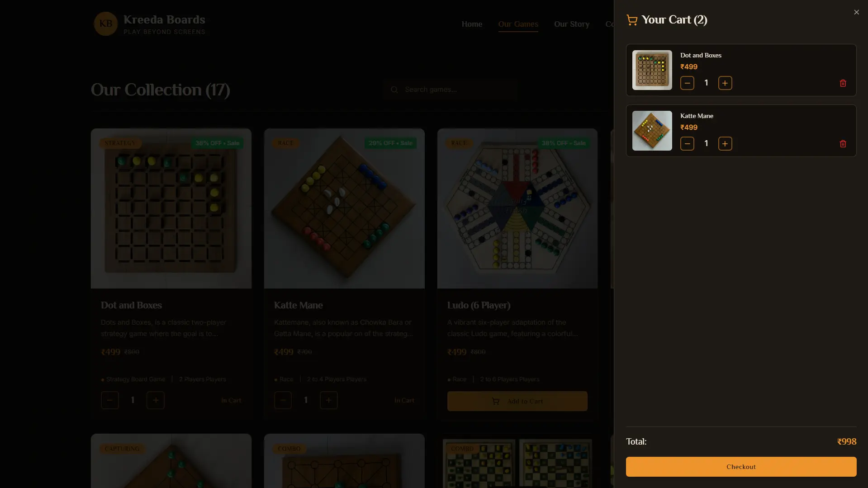The image size is (868, 488).
Task: Add Ludo (6 Player) to cart
Action: pyautogui.click(x=517, y=401)
